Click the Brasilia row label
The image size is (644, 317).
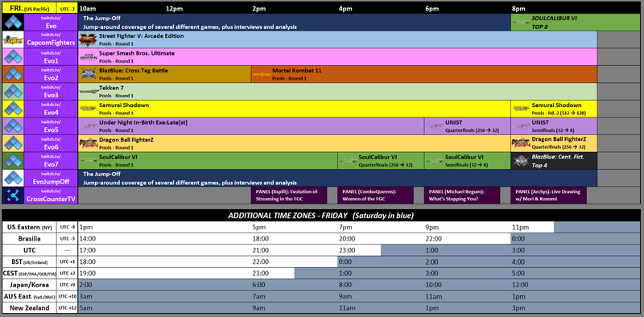pyautogui.click(x=29, y=239)
